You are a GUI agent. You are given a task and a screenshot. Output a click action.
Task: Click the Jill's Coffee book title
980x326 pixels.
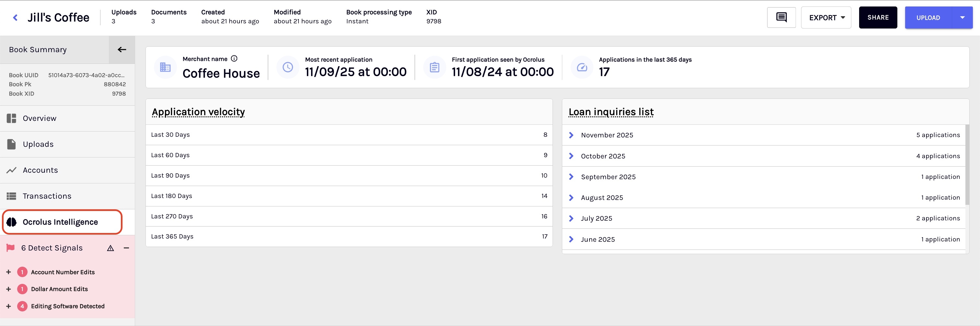[x=58, y=17]
